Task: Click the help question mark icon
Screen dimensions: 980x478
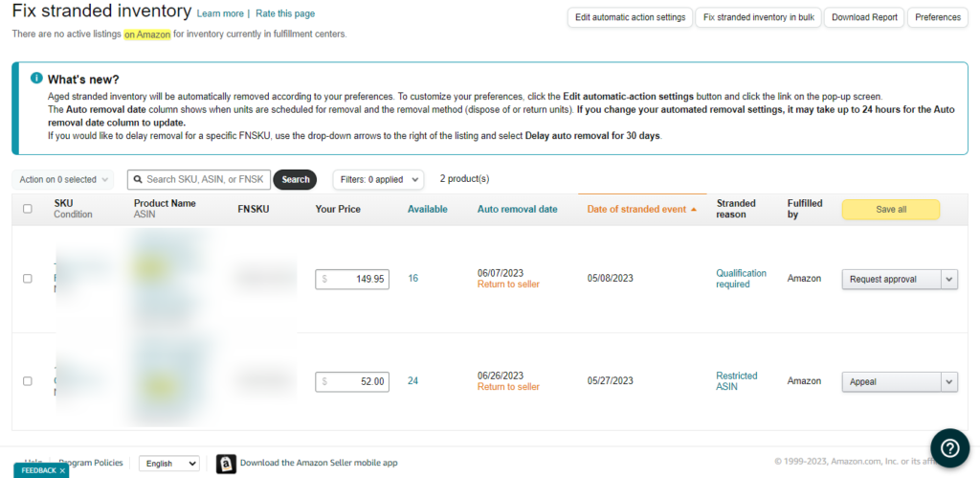Action: click(x=949, y=447)
